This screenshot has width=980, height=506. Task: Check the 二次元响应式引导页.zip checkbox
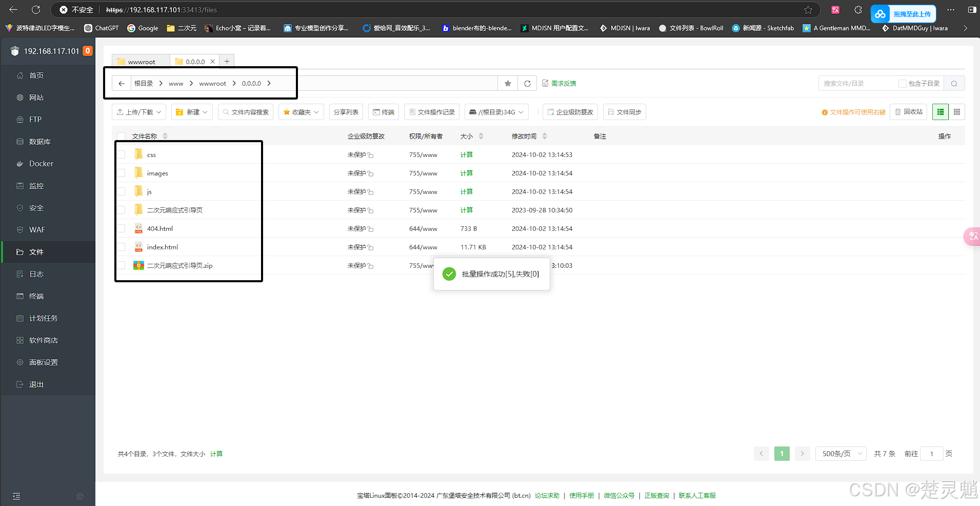121,265
